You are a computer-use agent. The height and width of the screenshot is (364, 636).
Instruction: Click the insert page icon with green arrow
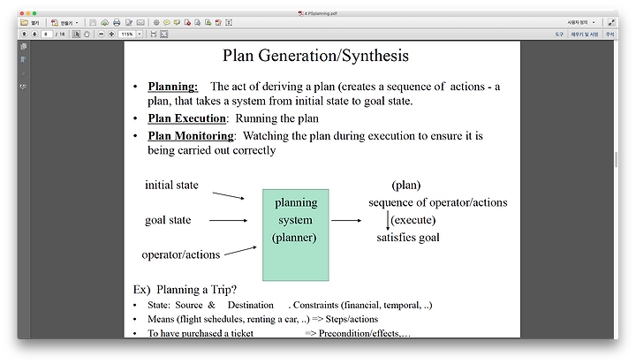tap(208, 23)
